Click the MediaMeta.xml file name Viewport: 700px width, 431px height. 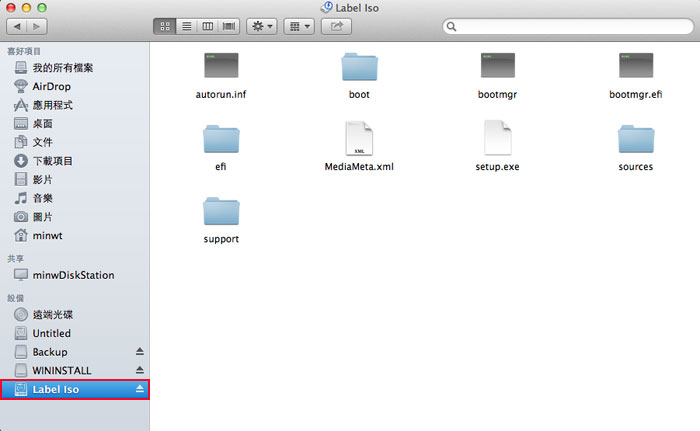(x=359, y=167)
